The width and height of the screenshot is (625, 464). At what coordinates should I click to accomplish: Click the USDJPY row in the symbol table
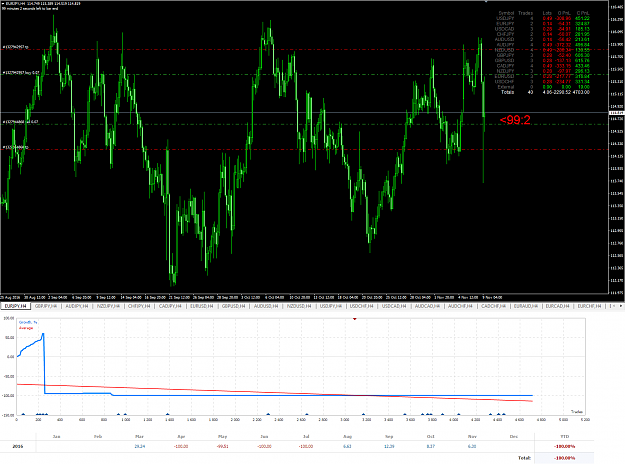(x=542, y=18)
